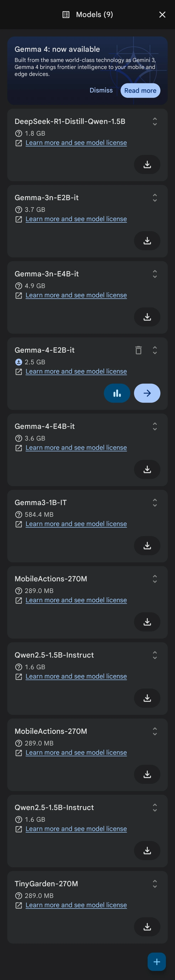Download the Gemma-3n-E4B-it model
The image size is (175, 980).
tap(147, 317)
